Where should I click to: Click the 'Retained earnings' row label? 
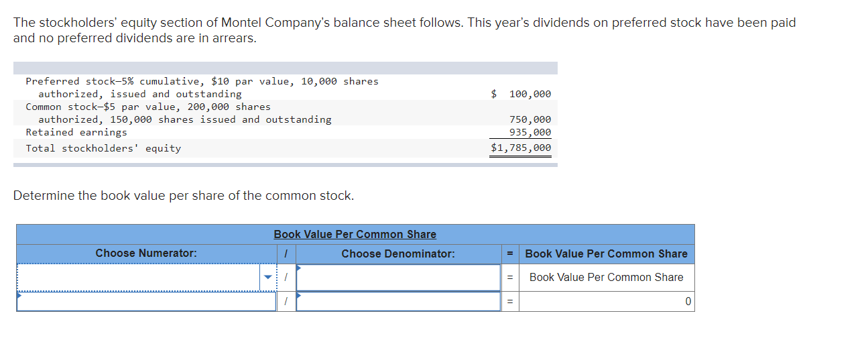pyautogui.click(x=76, y=132)
